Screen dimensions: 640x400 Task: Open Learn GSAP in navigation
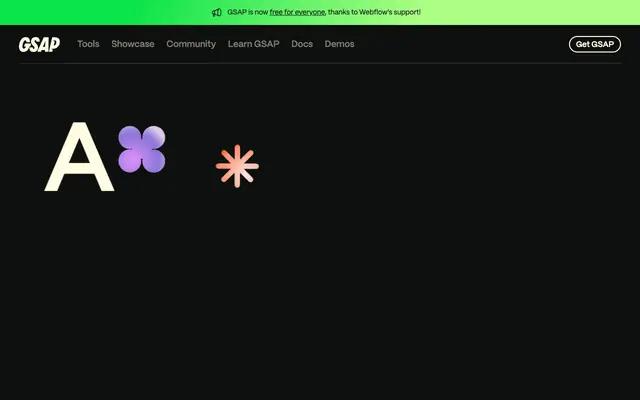253,44
